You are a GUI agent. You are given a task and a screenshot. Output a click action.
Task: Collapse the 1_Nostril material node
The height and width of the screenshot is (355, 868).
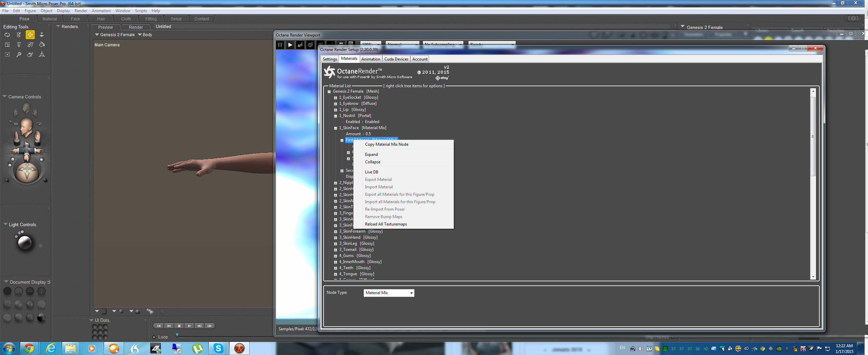(335, 116)
